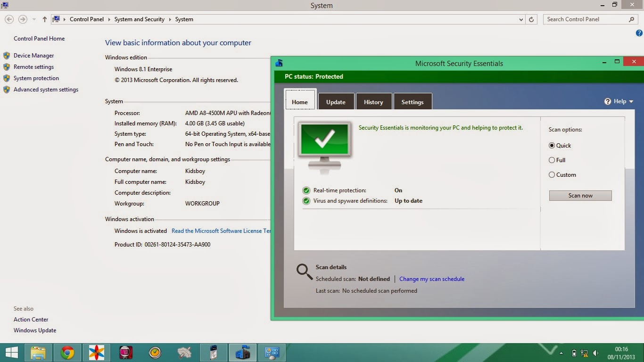
Task: Open the taskbar app left of the castle icon
Action: coord(214,353)
